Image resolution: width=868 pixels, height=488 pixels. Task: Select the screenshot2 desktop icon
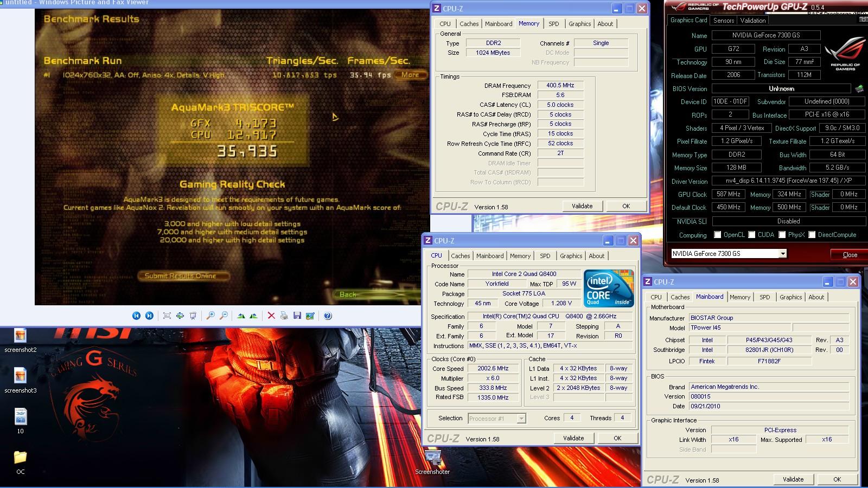21,341
